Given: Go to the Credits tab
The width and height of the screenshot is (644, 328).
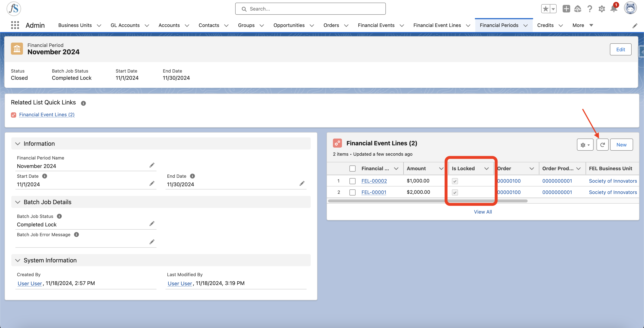Looking at the screenshot, I should point(545,25).
